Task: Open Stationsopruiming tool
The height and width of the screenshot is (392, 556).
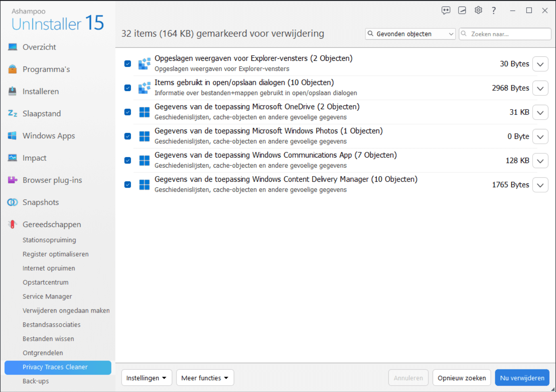Action: tap(49, 240)
